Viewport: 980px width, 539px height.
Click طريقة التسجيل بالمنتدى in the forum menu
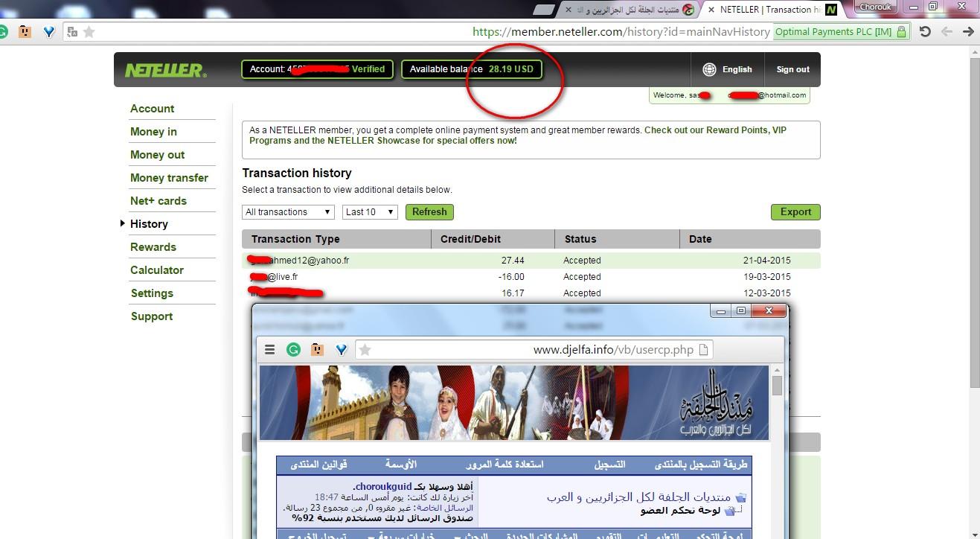click(701, 465)
